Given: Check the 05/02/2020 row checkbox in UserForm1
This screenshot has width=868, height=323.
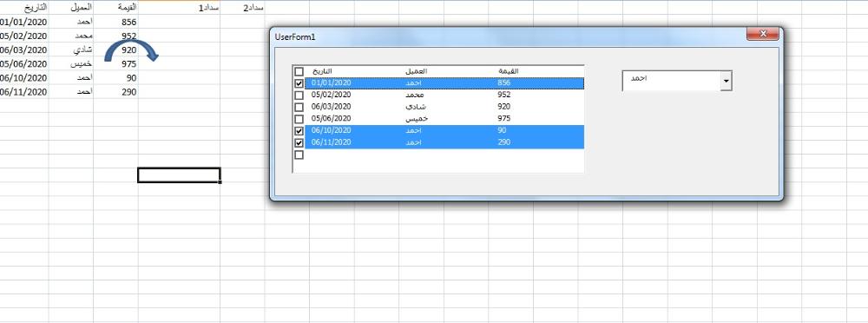Looking at the screenshot, I should pos(299,96).
